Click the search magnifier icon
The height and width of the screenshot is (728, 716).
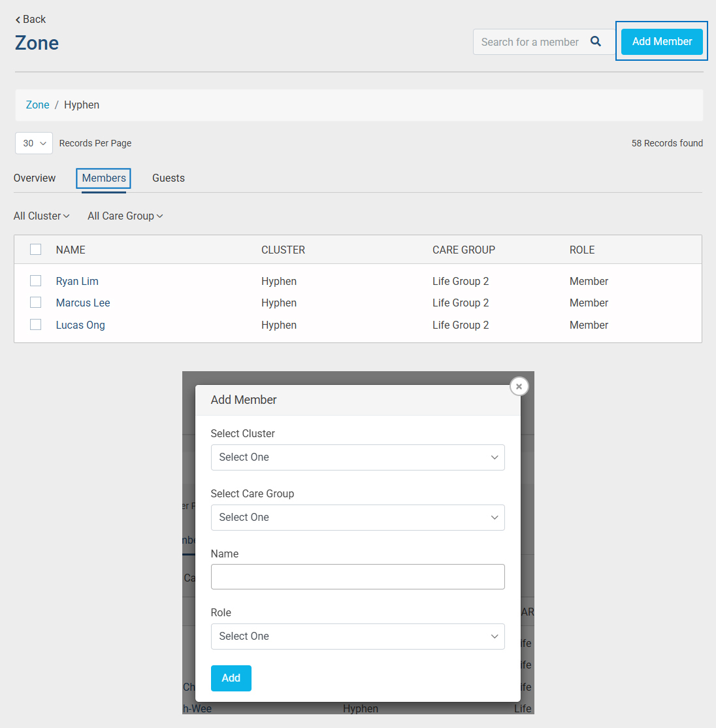coord(595,42)
